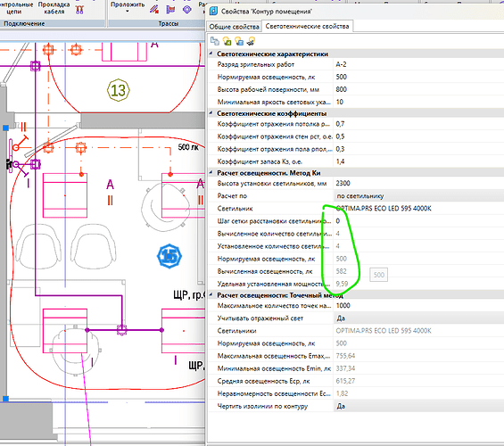Viewport: 504px width, 446px height.
Task: Select the blue room marker 15 on the plan
Action: 169,256
